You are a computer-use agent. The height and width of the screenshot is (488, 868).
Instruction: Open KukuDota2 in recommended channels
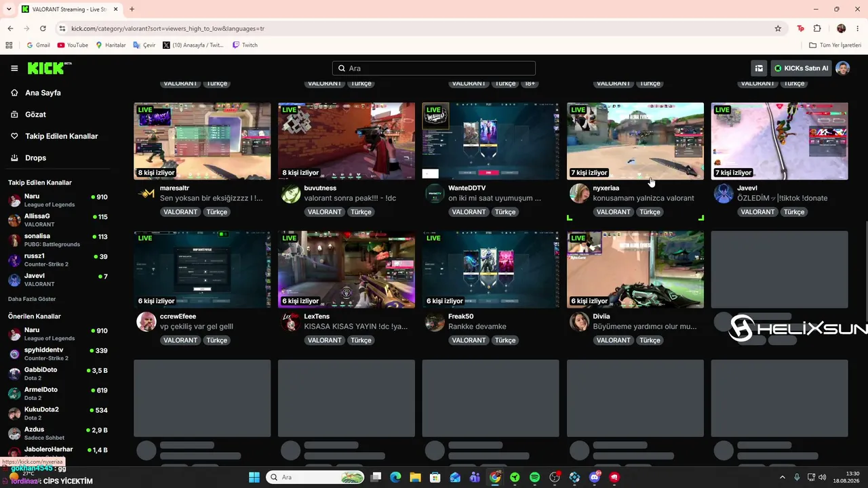point(58,413)
